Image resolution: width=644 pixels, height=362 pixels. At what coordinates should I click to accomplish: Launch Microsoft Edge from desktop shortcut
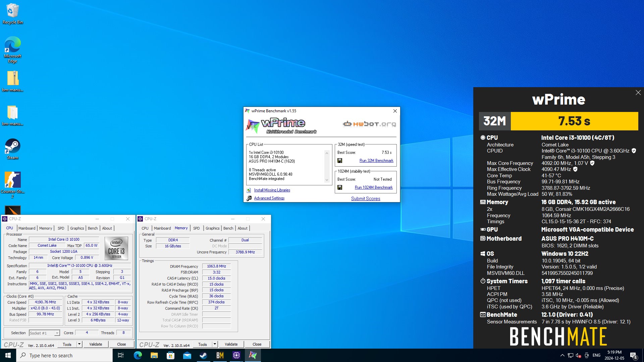point(12,49)
